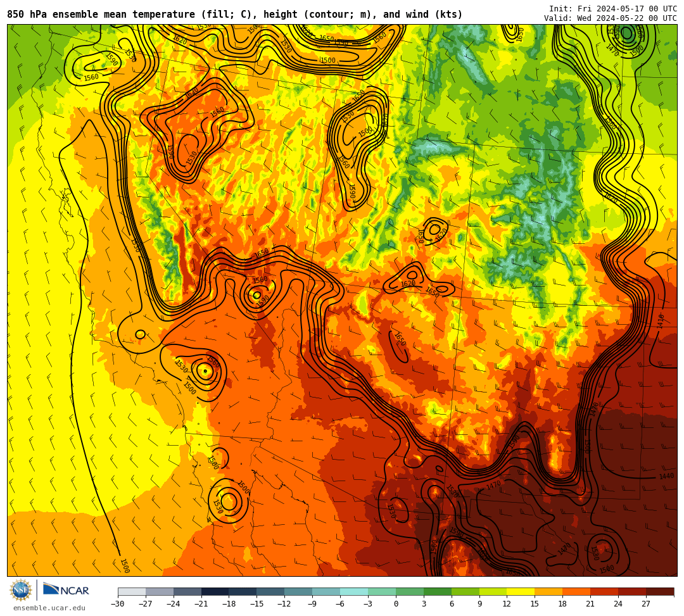The image size is (684, 616).
Task: Pick the -18 to -15 navy swatch
Action: (x=243, y=591)
